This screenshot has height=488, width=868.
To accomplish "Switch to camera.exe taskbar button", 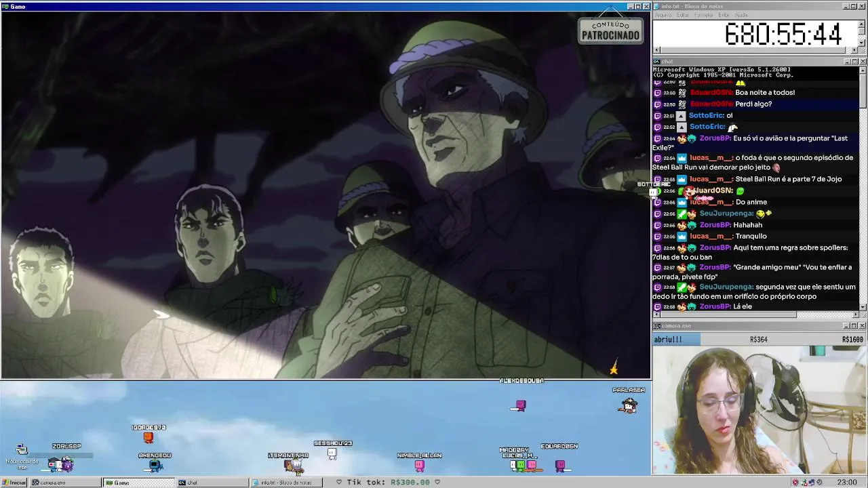I will [x=64, y=483].
